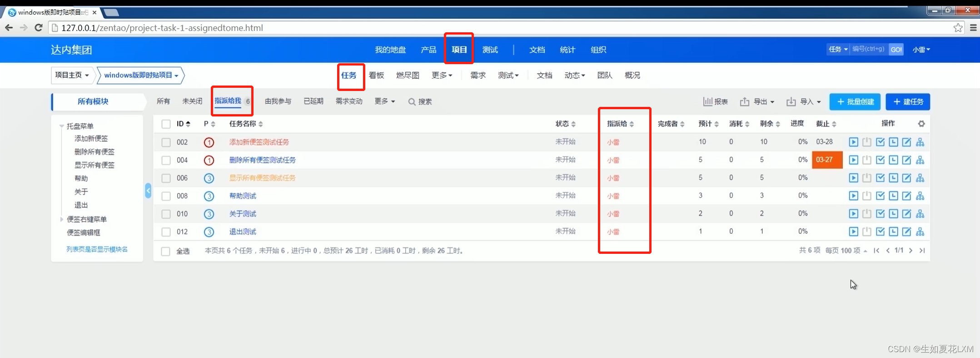The width and height of the screenshot is (980, 358).
Task: Open the 统计 top menu
Action: click(x=567, y=50)
